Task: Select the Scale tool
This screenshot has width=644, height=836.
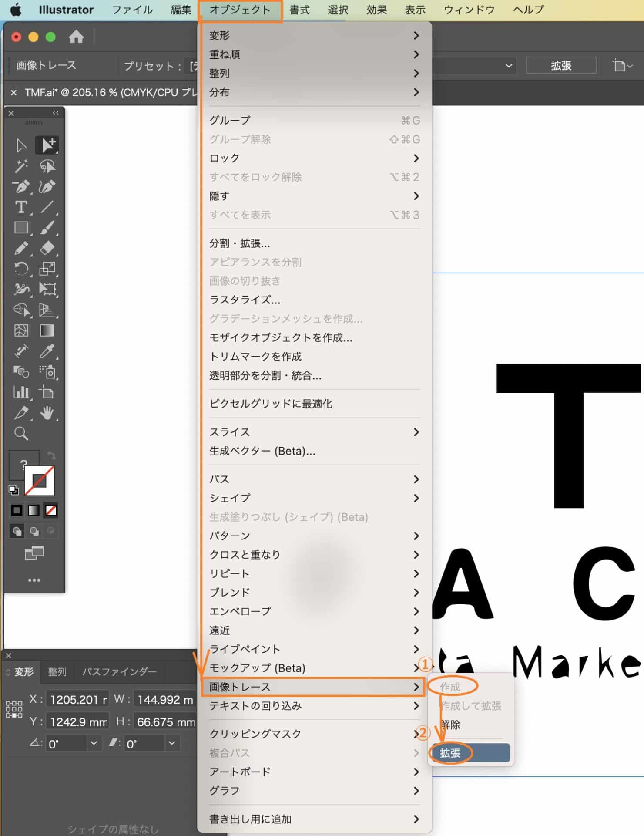Action: click(47, 269)
